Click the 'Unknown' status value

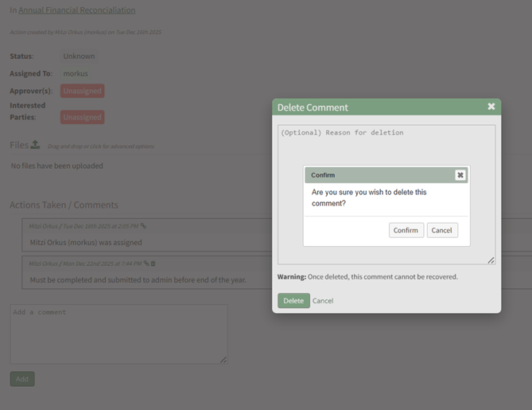point(79,57)
